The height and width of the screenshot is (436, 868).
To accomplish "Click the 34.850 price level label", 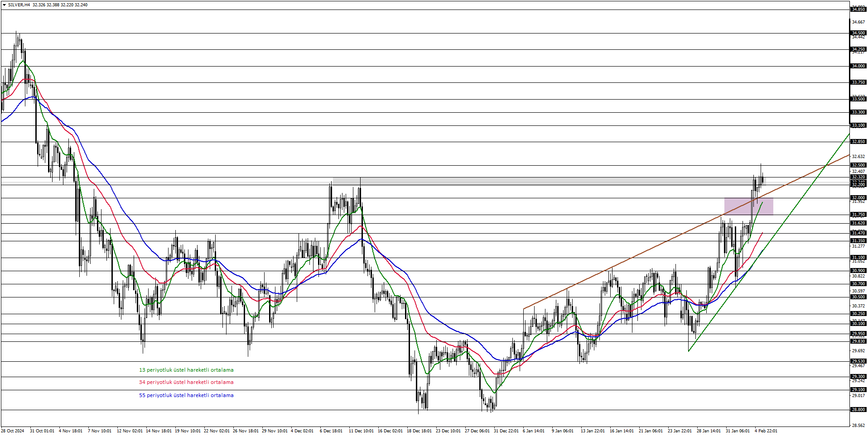I will [x=858, y=10].
